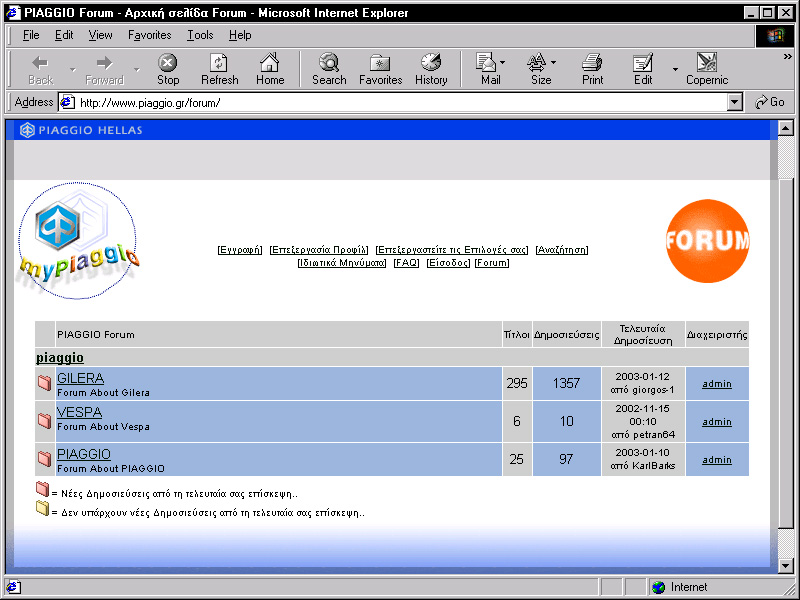The image size is (800, 600).
Task: Refresh the current page
Action: [x=219, y=69]
